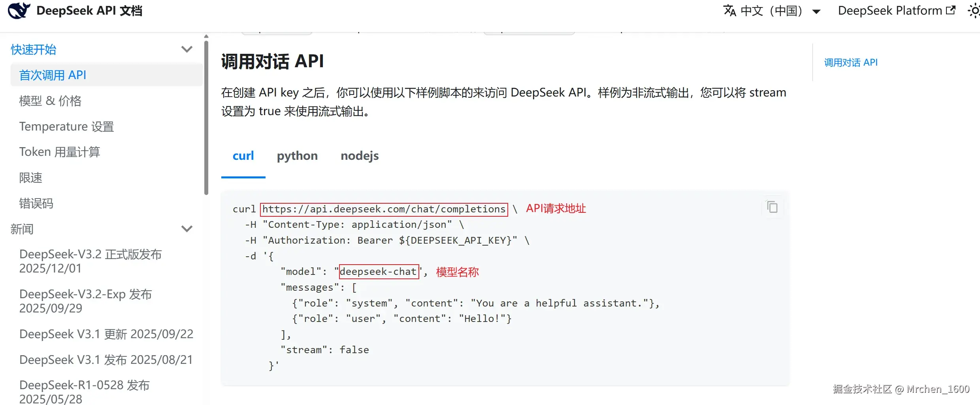
Task: Click the sidebar vertical scrollbar
Action: point(206,117)
